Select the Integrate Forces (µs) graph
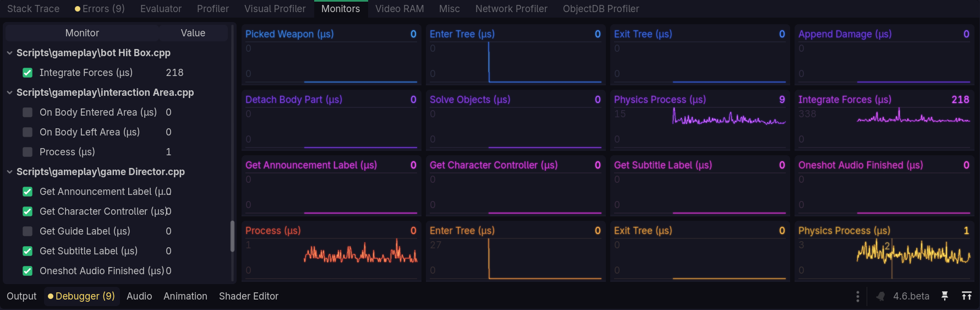 tap(884, 120)
